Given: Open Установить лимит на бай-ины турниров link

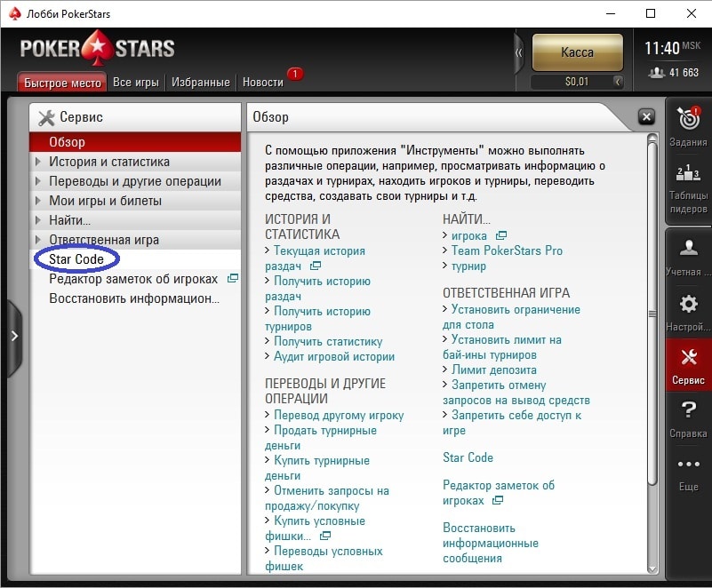Looking at the screenshot, I should [x=502, y=347].
